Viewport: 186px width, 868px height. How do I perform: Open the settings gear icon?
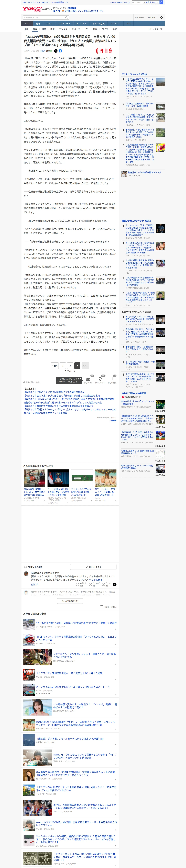coord(161,18)
